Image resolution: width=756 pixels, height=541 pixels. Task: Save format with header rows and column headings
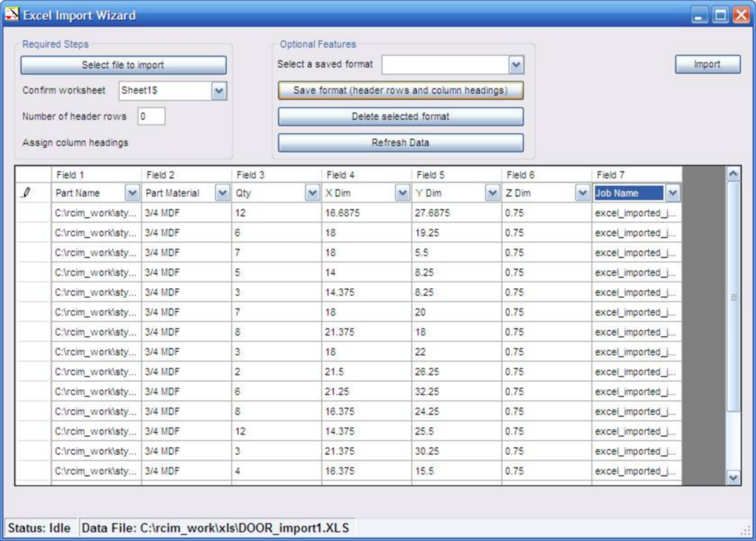tap(400, 90)
